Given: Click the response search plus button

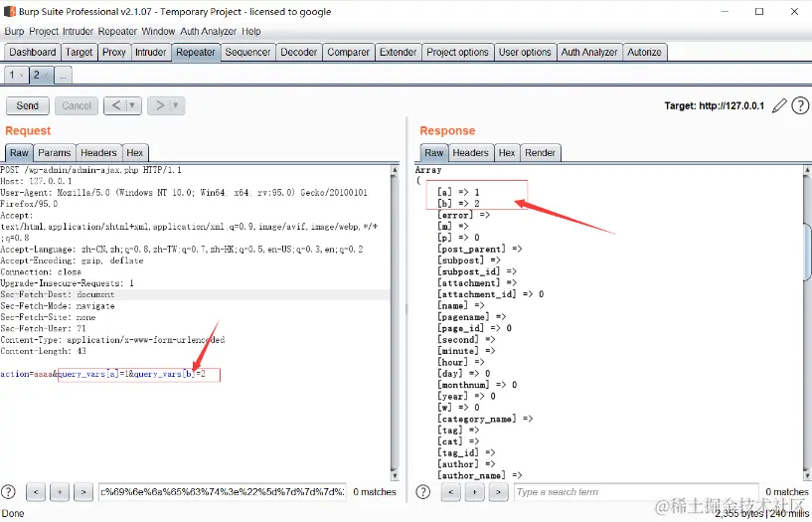Looking at the screenshot, I should (x=474, y=492).
